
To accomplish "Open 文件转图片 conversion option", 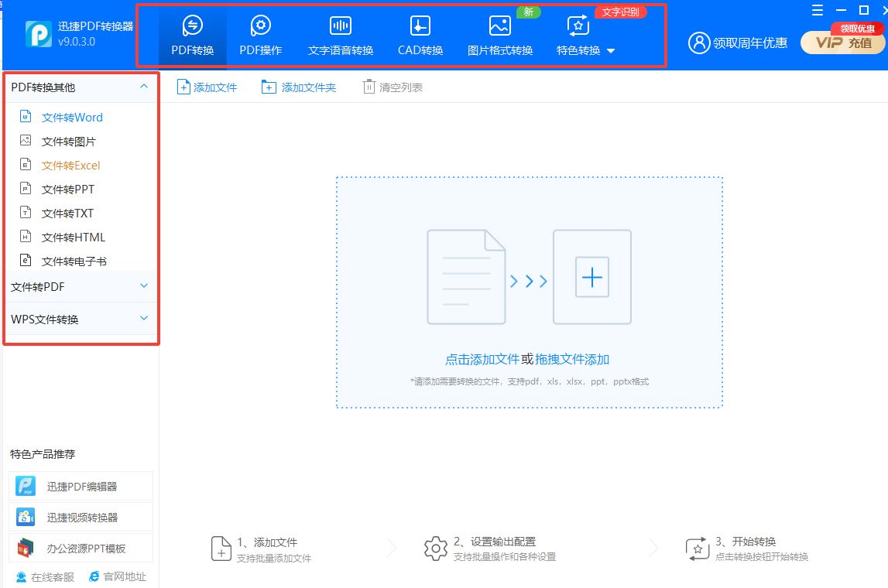I will [x=73, y=141].
